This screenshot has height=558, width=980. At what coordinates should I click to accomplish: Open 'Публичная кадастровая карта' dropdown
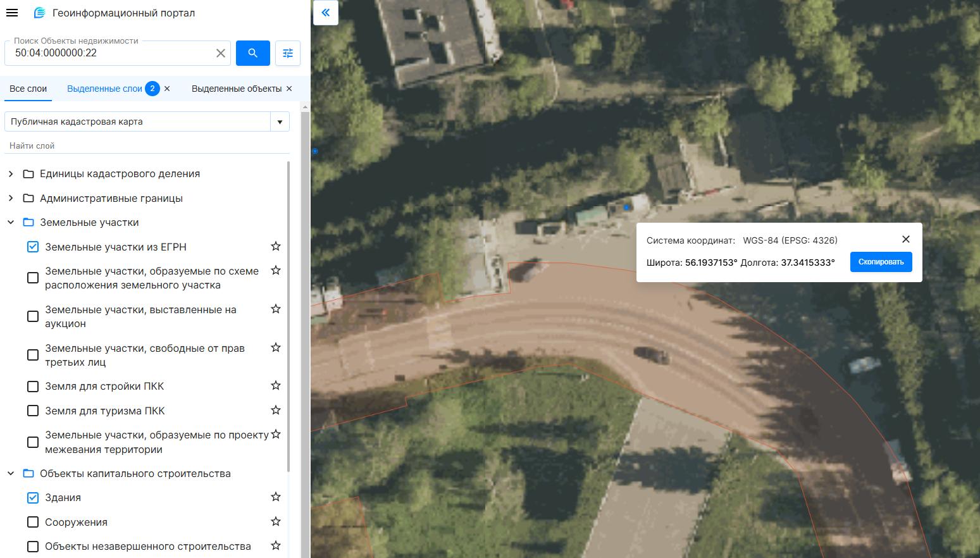280,121
